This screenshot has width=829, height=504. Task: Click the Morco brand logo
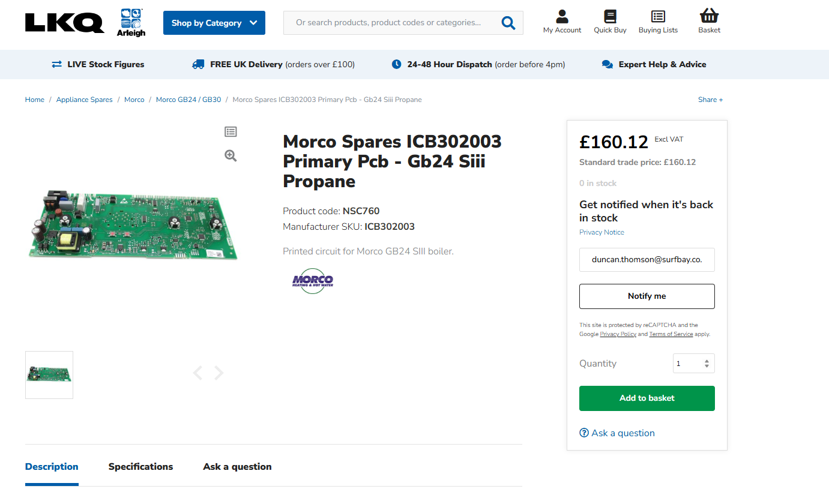pos(312,281)
